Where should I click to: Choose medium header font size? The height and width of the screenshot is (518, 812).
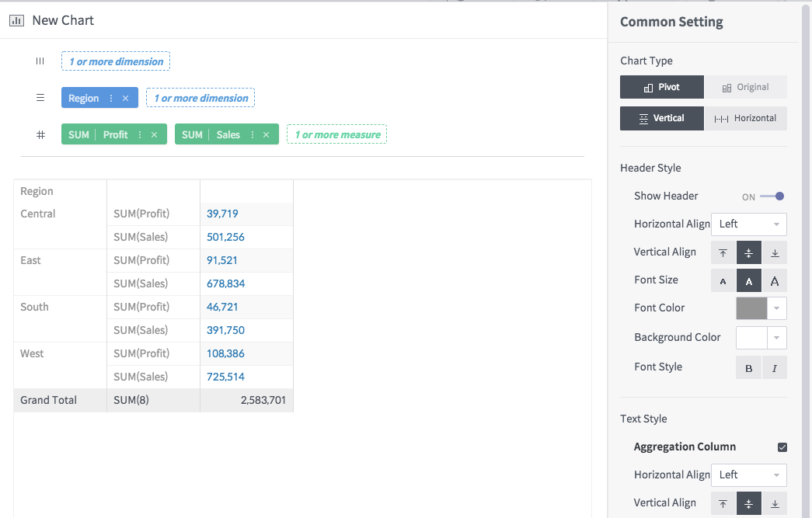point(749,281)
